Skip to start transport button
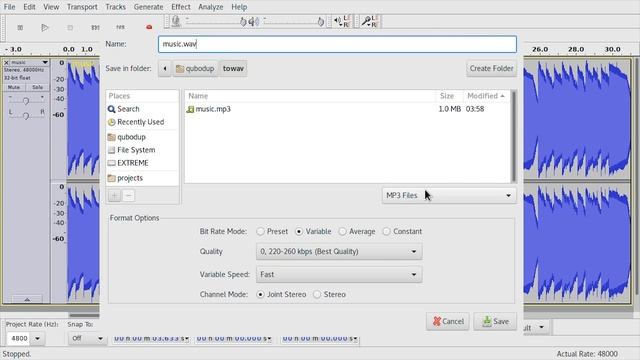 (95, 27)
